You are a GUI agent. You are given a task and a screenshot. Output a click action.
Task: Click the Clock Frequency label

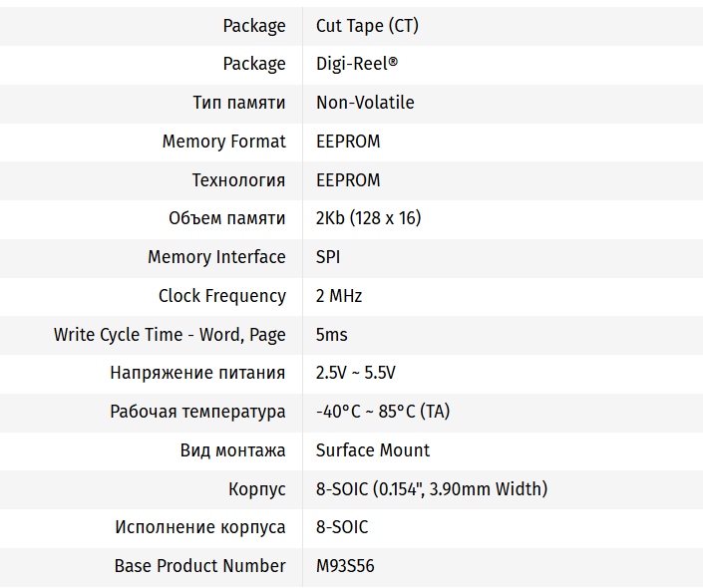(221, 296)
